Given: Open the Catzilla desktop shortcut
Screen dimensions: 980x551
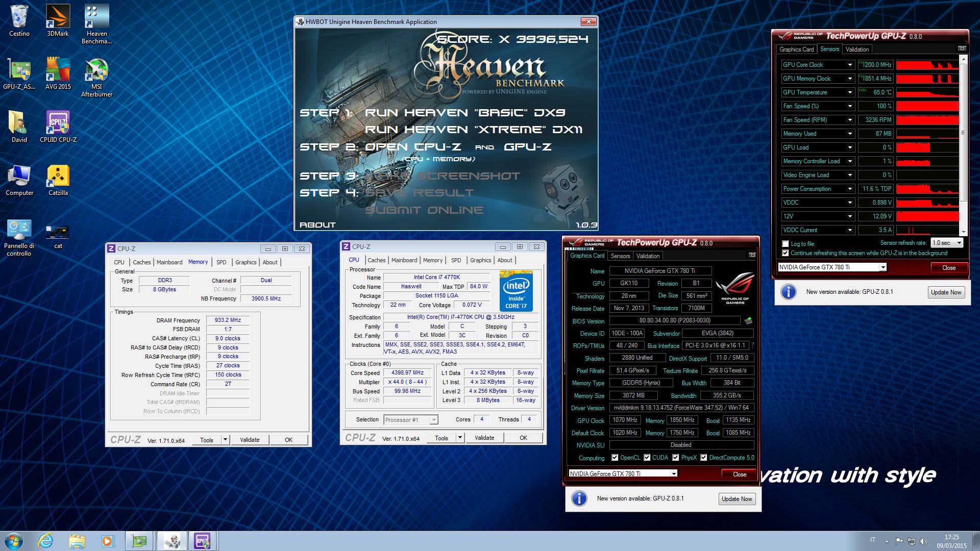Looking at the screenshot, I should (x=58, y=180).
